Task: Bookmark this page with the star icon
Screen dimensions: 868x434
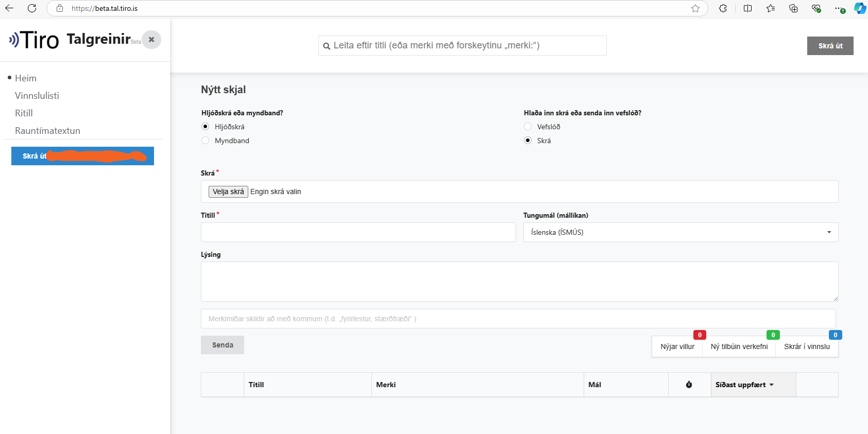Action: click(695, 8)
